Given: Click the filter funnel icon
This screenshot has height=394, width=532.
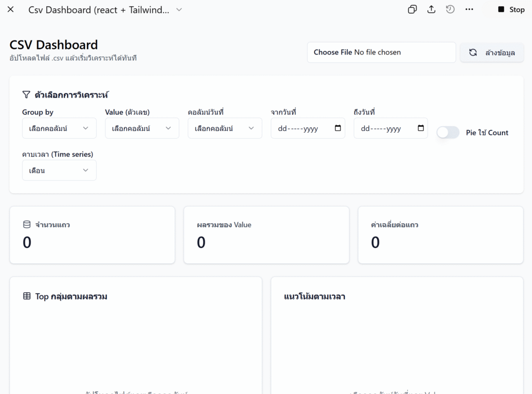Looking at the screenshot, I should point(26,95).
